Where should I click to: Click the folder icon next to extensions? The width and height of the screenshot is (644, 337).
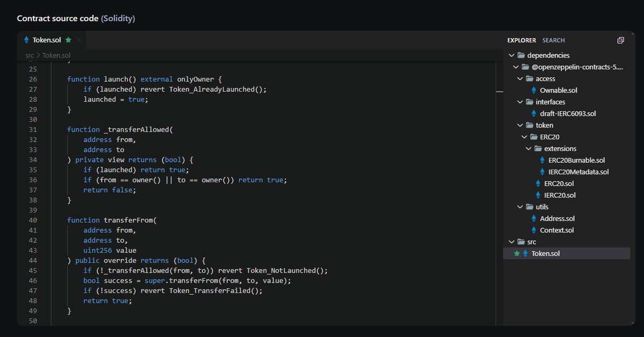click(538, 149)
